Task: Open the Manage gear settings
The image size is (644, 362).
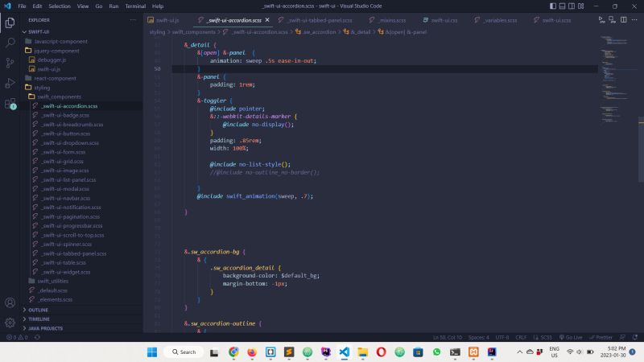Action: coord(10,323)
